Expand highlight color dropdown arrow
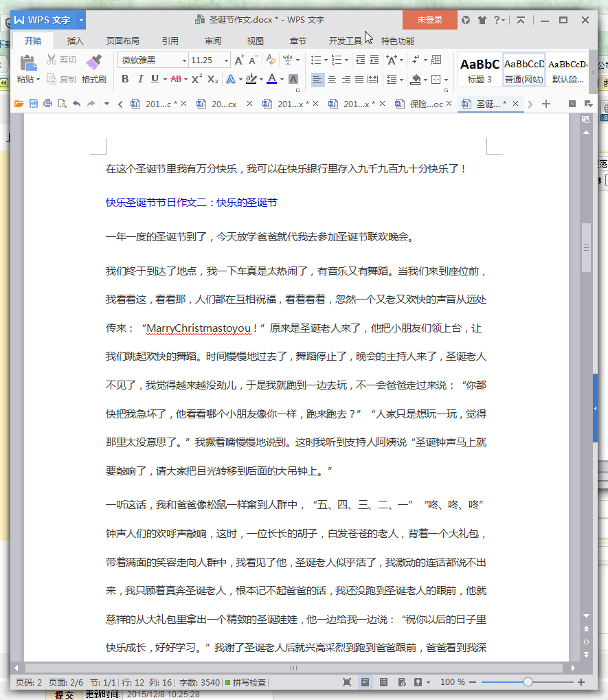 262,80
